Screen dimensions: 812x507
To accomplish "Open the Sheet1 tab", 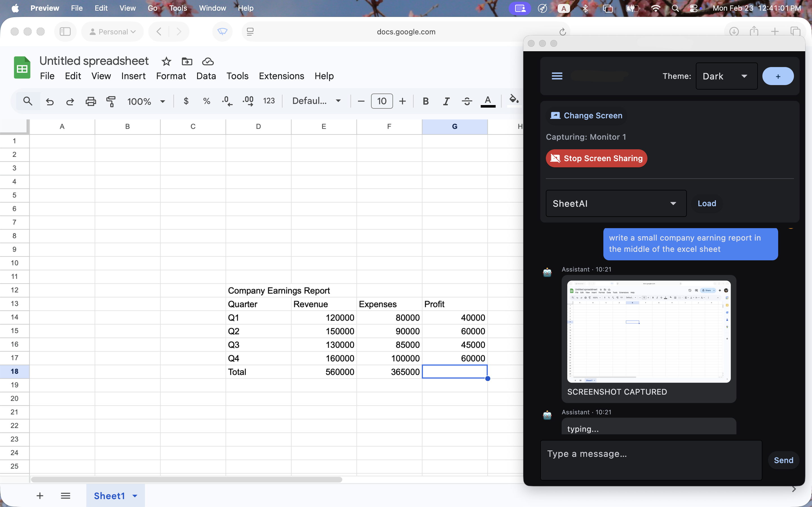I will coord(109,496).
